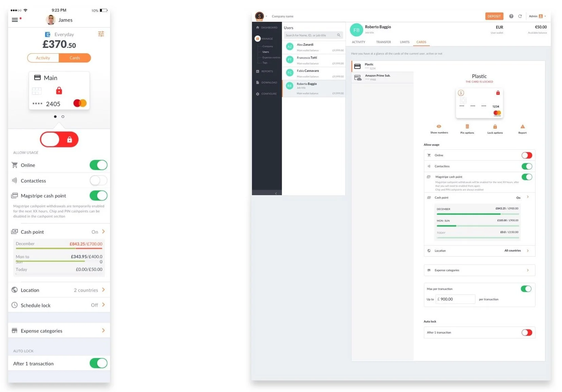Expand desktop Expense categories chevron

pyautogui.click(x=528, y=270)
